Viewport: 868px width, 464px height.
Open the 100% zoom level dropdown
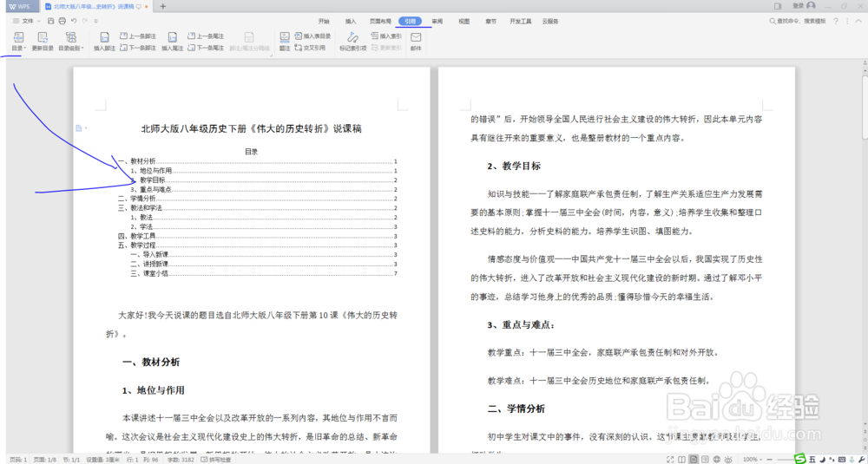coord(753,460)
